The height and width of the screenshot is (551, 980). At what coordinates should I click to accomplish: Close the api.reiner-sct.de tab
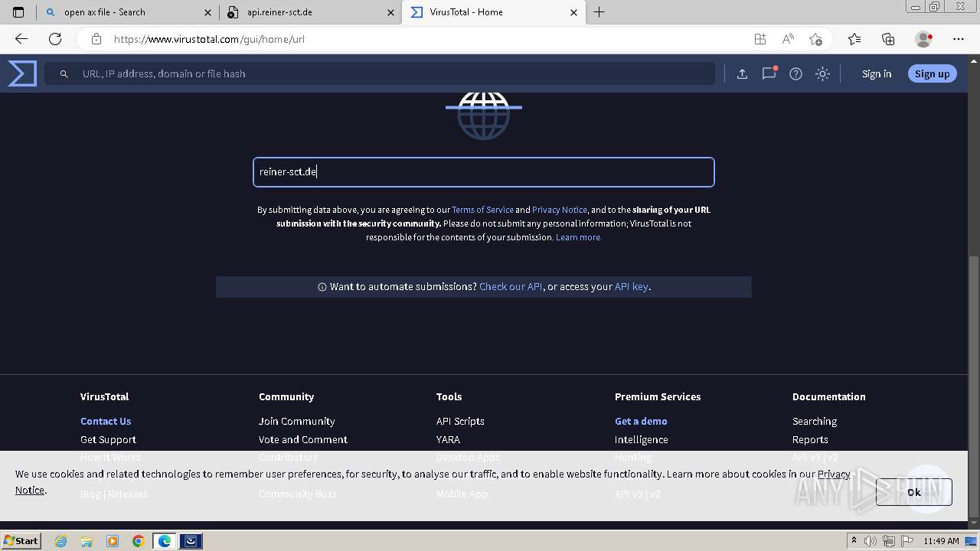[390, 12]
